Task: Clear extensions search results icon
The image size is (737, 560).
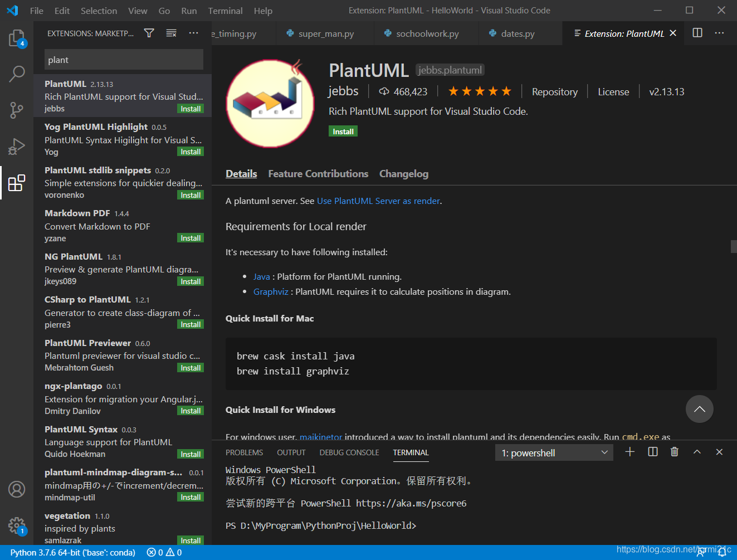Action: point(172,33)
